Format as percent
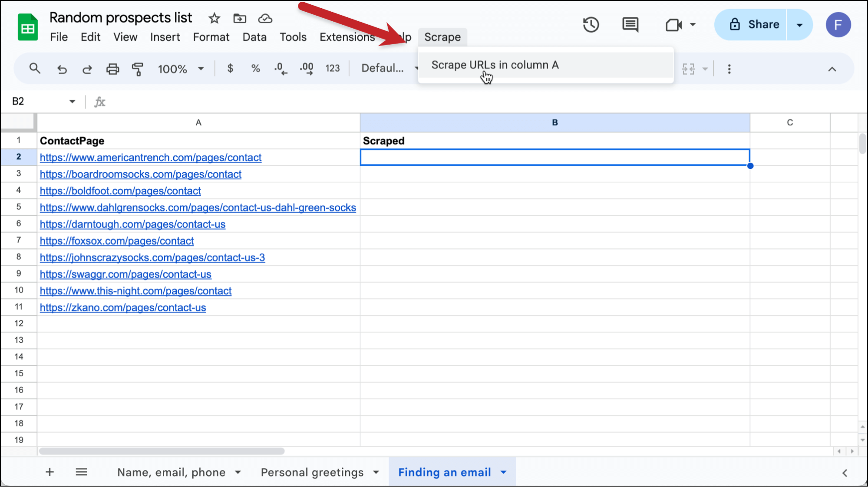Viewport: 868px width, 487px height. pos(255,69)
